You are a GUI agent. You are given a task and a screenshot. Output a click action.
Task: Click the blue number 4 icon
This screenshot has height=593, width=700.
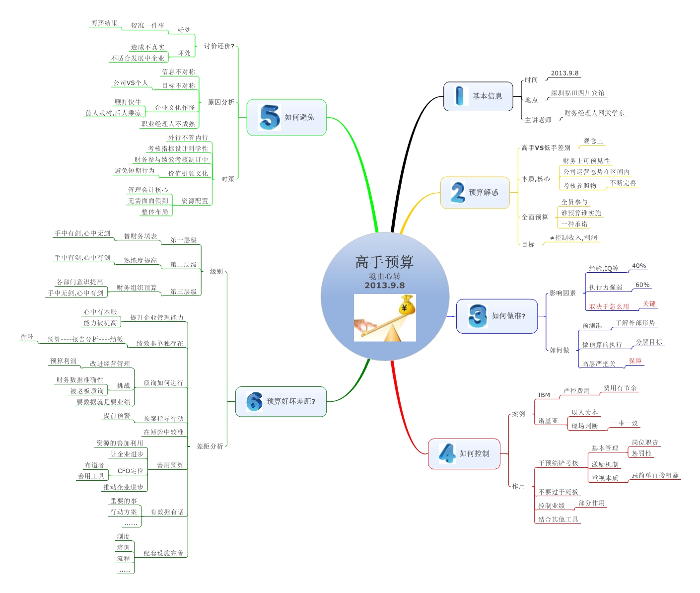point(447,453)
